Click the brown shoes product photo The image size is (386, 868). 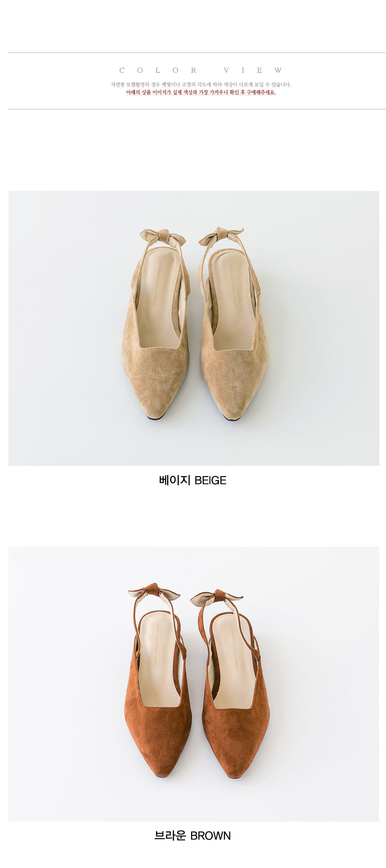coord(194,684)
